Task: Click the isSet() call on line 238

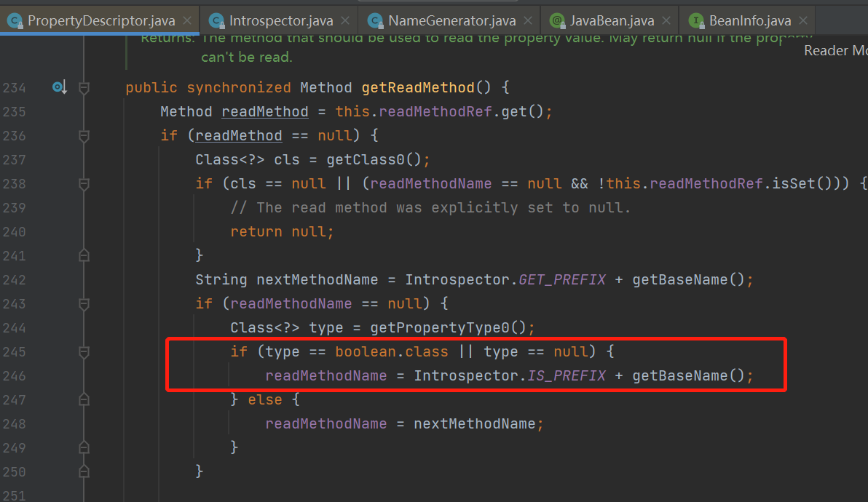Action: point(801,183)
